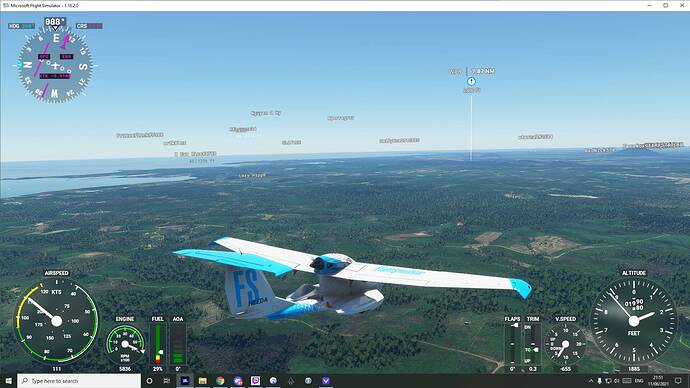Image resolution: width=690 pixels, height=388 pixels.
Task: Open Task View on taskbar
Action: click(167, 381)
